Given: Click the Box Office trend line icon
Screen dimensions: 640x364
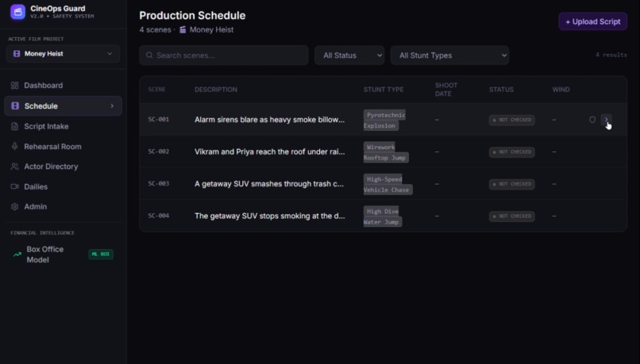Looking at the screenshot, I should 17,255.
